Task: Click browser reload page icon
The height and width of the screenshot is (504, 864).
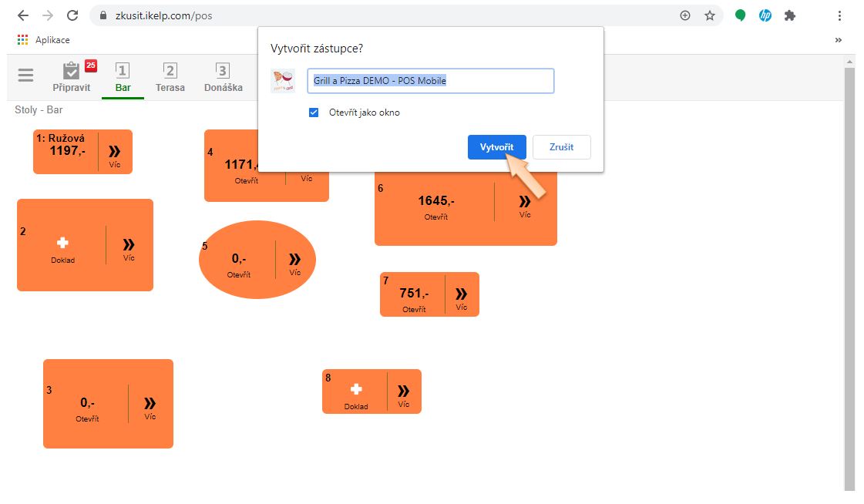Action: [72, 15]
